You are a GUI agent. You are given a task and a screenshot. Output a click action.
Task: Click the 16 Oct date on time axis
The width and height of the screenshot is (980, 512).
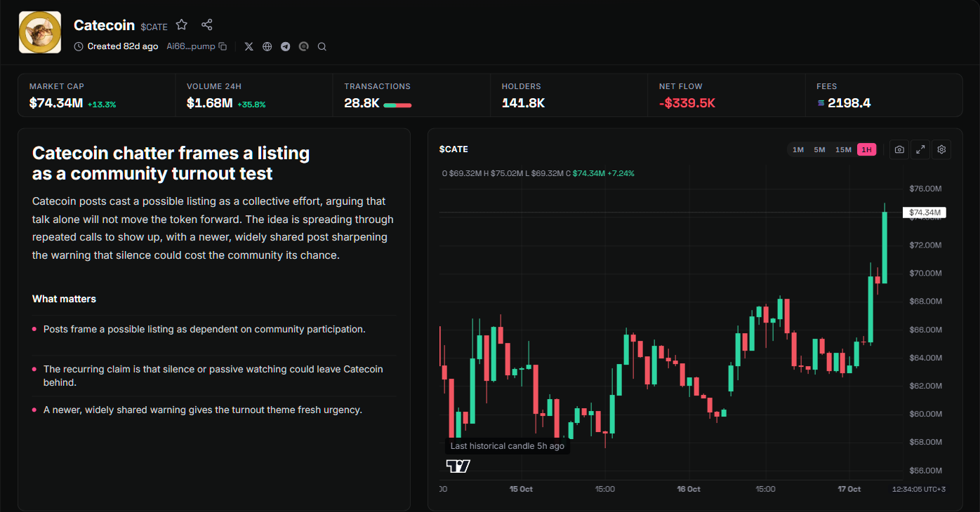coord(689,489)
